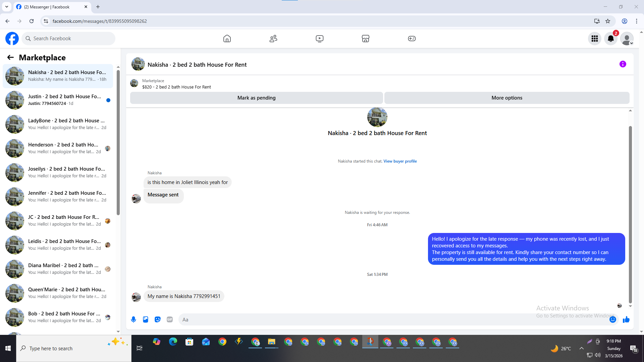The height and width of the screenshot is (362, 644).
Task: Open the notifications bell
Action: (611, 39)
